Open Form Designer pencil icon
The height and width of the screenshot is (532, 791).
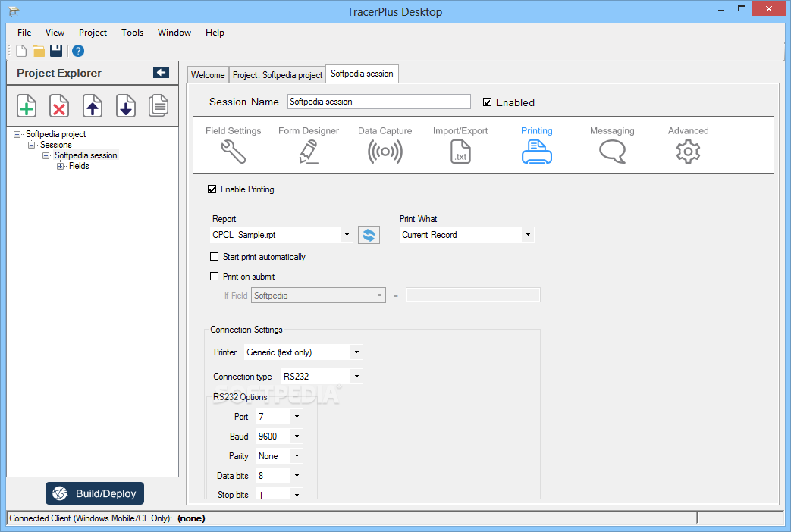coord(308,152)
